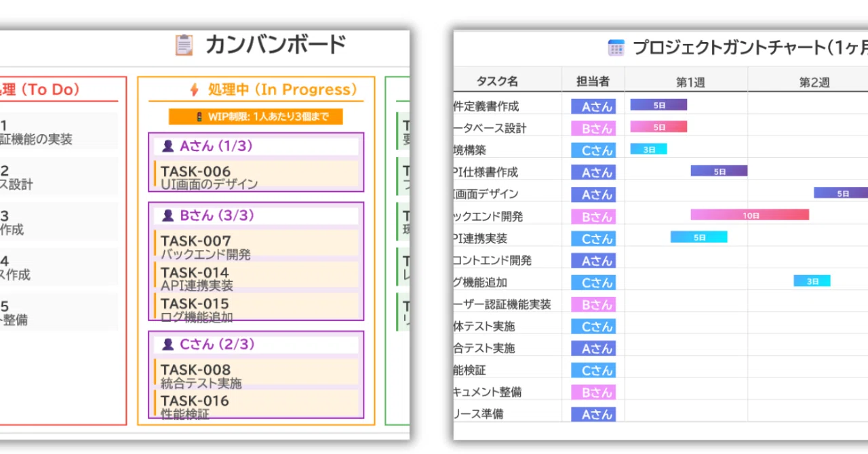
Task: Click Aさん tag in リース準備 row
Action: click(x=593, y=414)
